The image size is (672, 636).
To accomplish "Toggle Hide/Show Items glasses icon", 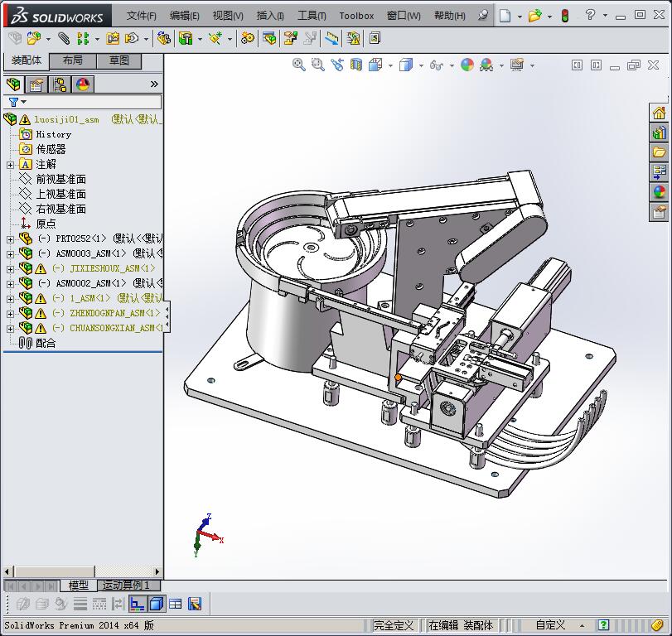I will 437,65.
